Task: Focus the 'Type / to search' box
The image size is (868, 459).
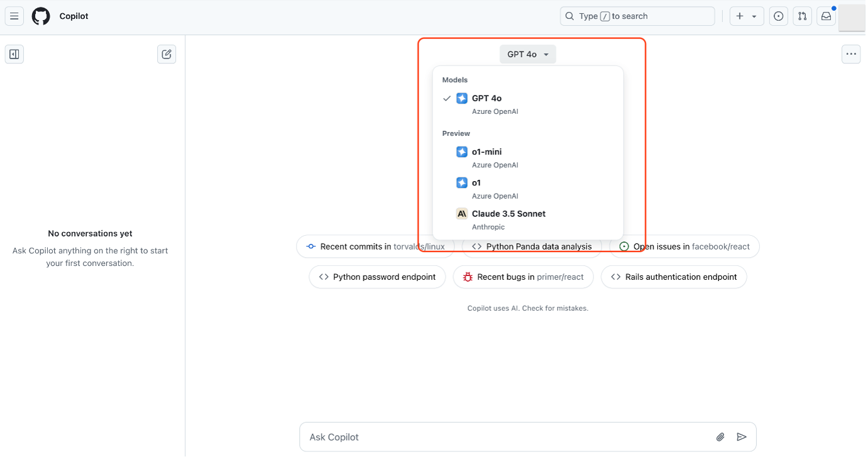Action: [637, 16]
